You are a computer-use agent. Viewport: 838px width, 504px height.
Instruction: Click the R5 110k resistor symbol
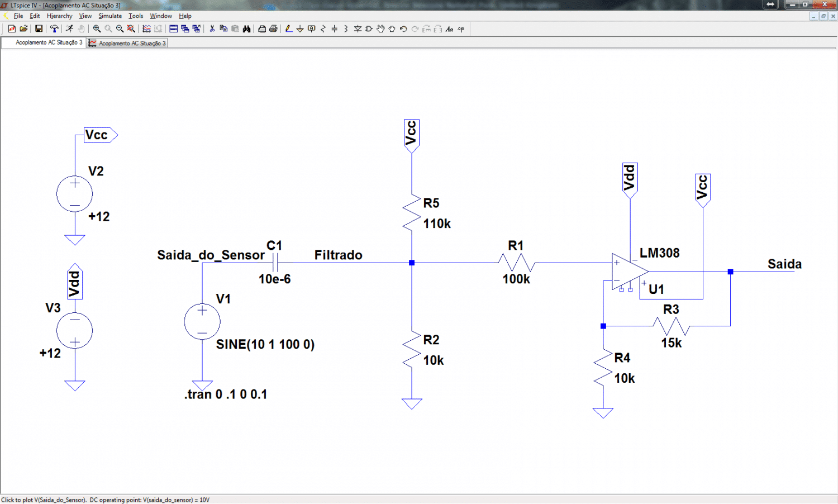pyautogui.click(x=412, y=213)
